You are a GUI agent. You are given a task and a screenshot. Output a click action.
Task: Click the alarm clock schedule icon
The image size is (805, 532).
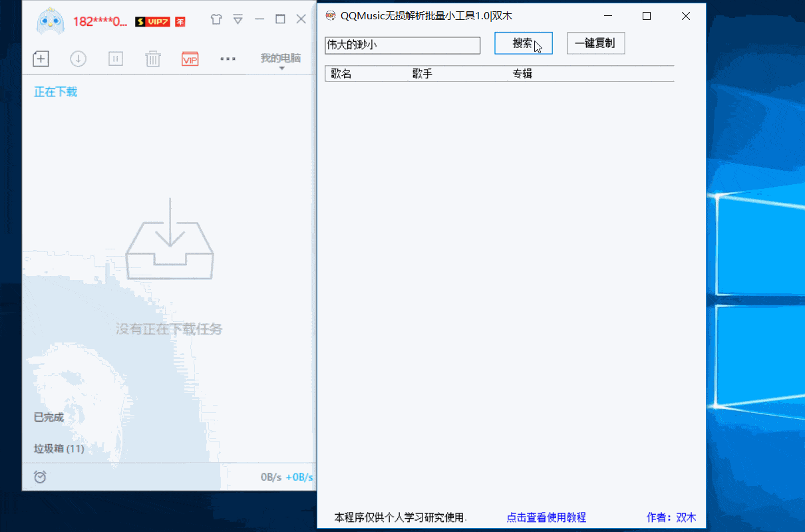point(40,477)
